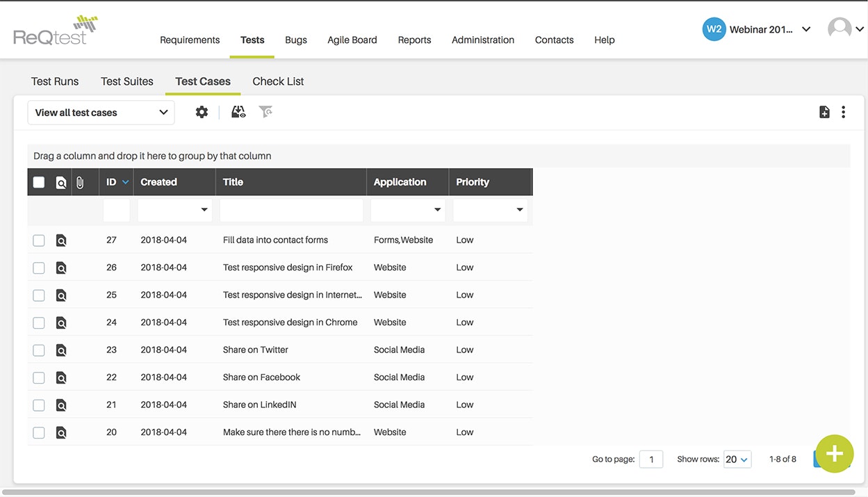Open the Reports menu
This screenshot has height=497, width=868.
point(414,40)
